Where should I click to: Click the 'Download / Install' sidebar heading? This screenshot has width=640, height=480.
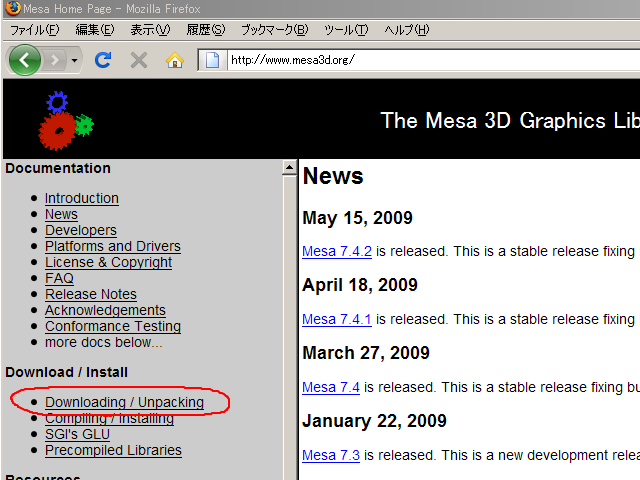[67, 372]
